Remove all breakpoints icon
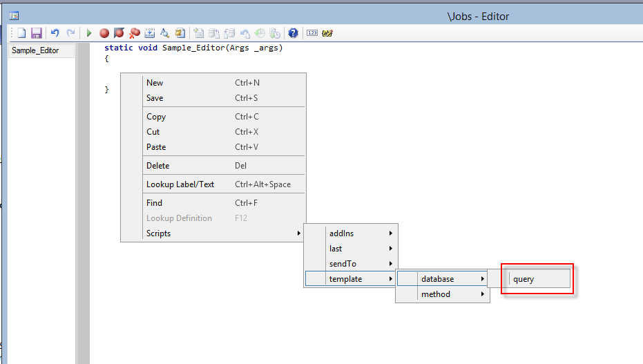Image resolution: width=643 pixels, height=364 pixels. (134, 33)
